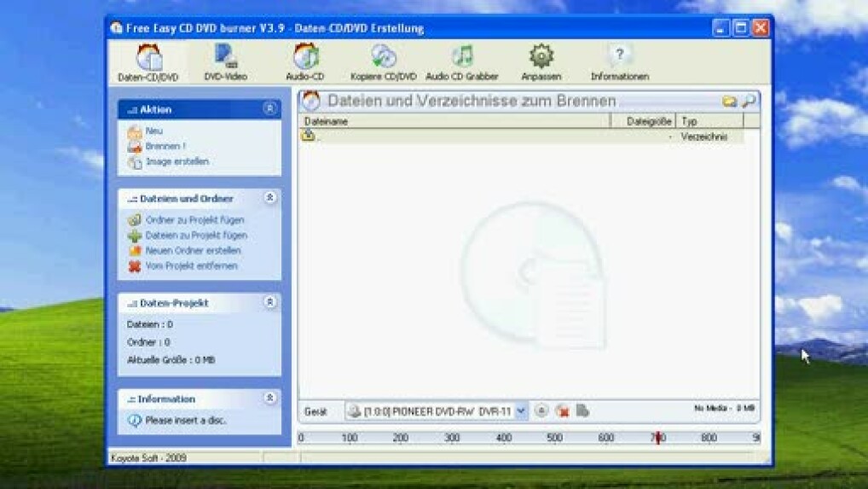Launch the Audio CD Grabber
The height and width of the screenshot is (489, 868).
pyautogui.click(x=461, y=62)
